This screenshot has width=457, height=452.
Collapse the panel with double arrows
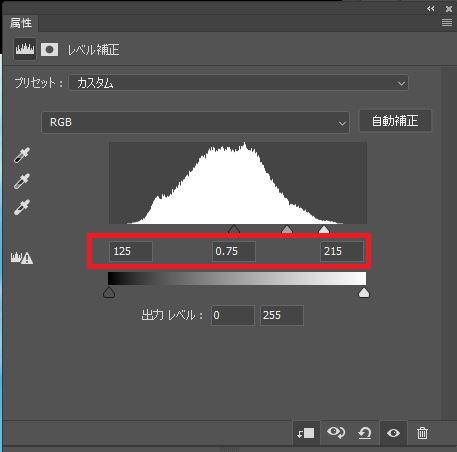tap(431, 9)
